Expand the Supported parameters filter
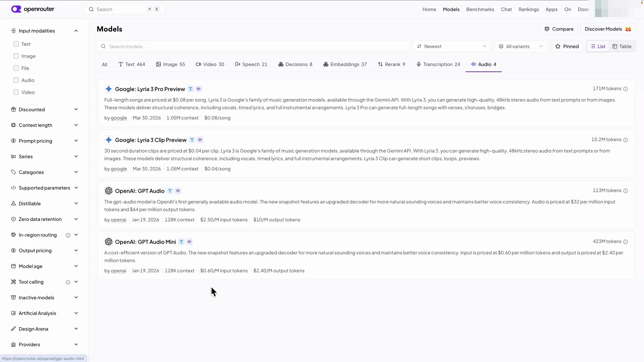 click(x=44, y=188)
